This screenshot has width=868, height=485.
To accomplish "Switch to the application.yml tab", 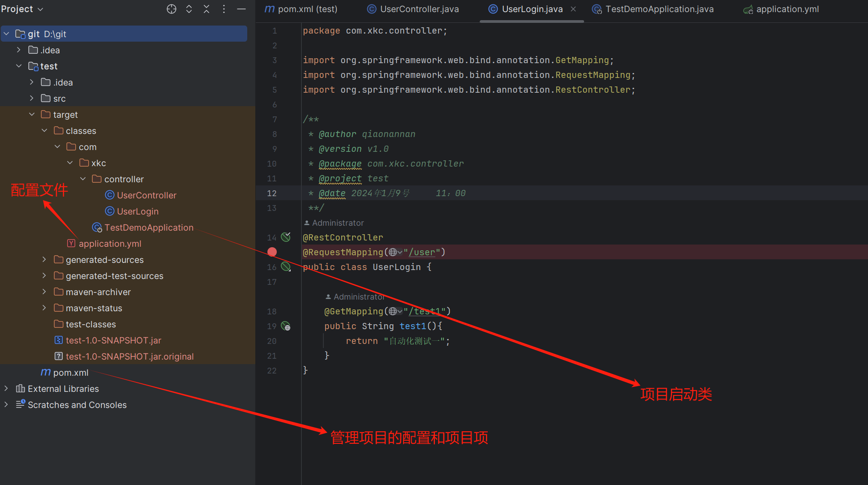I will pyautogui.click(x=787, y=9).
